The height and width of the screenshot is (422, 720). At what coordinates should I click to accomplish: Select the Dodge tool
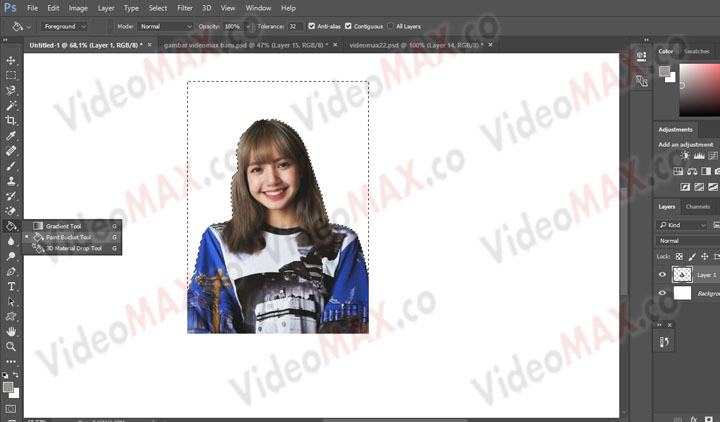pyautogui.click(x=11, y=256)
